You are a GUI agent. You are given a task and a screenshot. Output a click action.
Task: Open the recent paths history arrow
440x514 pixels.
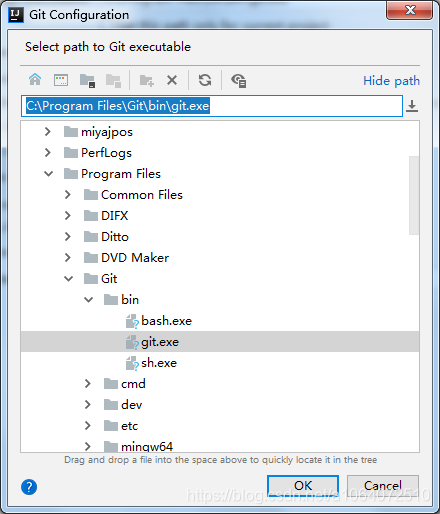tap(412, 106)
